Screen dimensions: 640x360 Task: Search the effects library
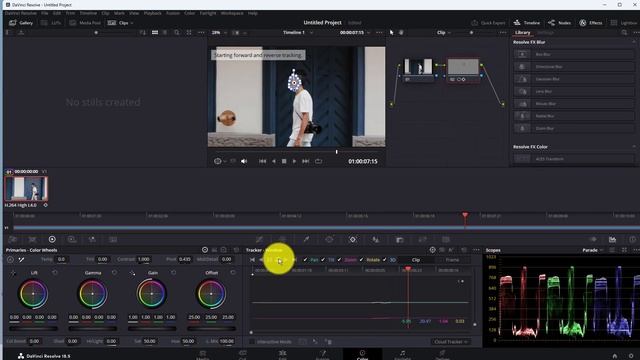pyautogui.click(x=624, y=32)
